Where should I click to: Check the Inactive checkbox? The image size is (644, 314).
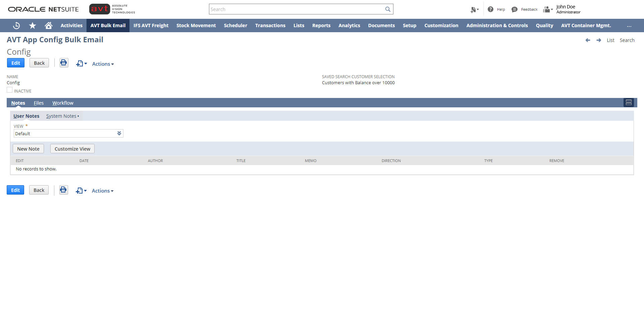pyautogui.click(x=10, y=89)
